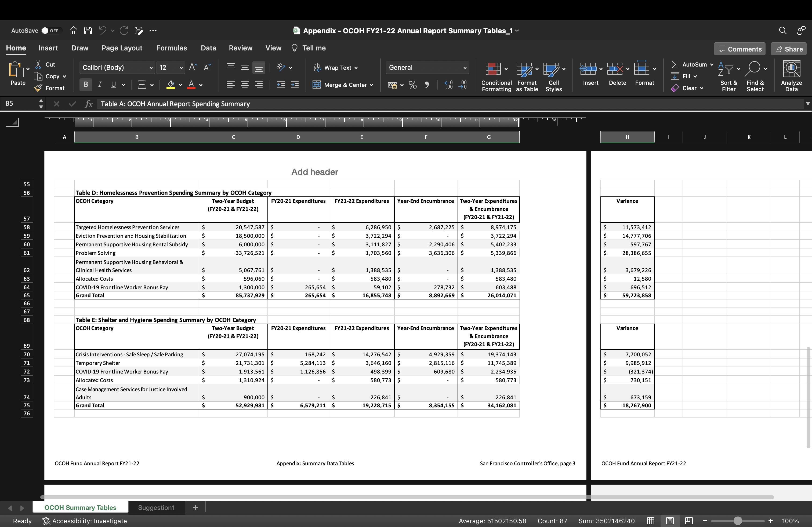This screenshot has width=812, height=527.
Task: Select the Suggestion1 sheet tab
Action: click(156, 508)
